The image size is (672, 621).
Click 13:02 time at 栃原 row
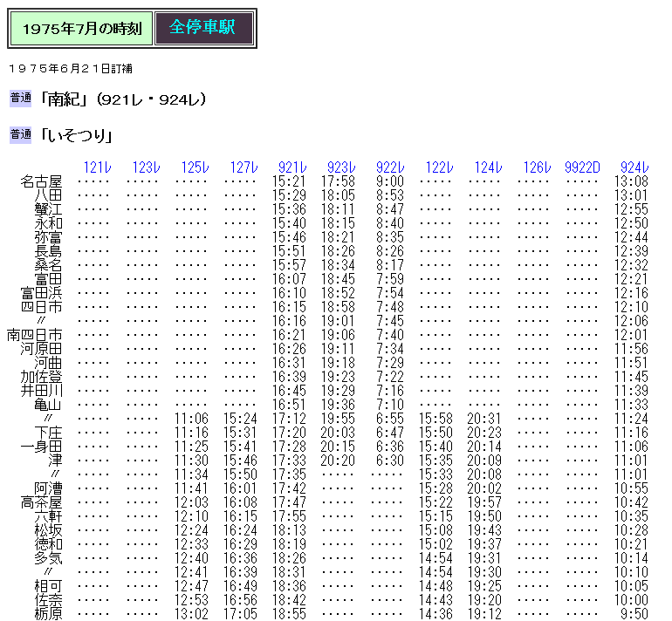tap(192, 614)
